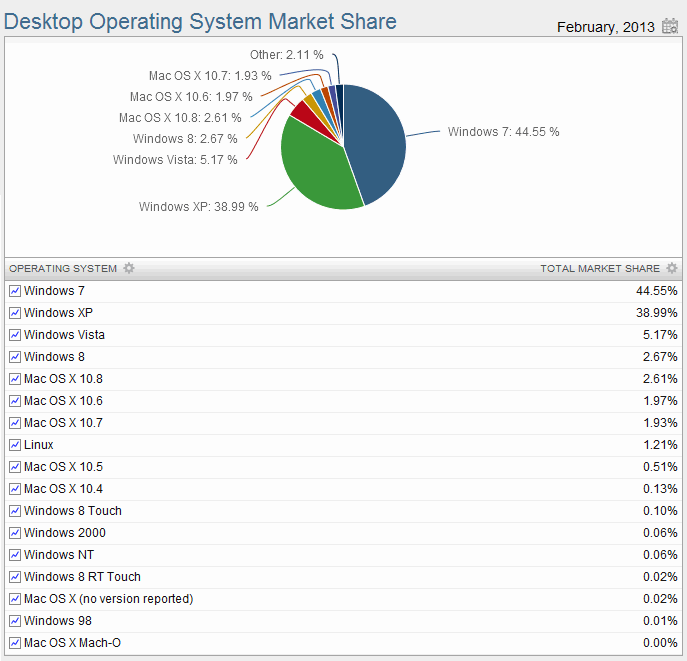
Task: Open trend chart icon for Windows 8 row
Action: 15,357
